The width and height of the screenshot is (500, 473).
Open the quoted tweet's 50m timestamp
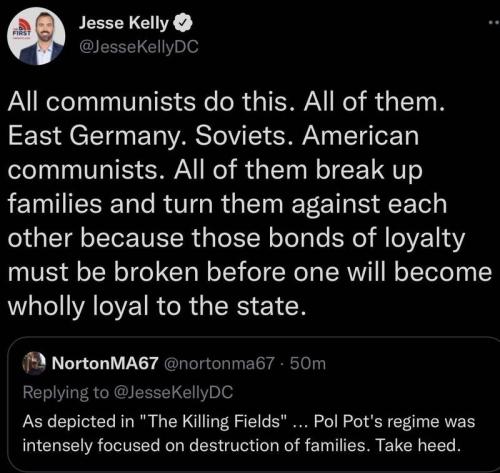click(x=308, y=364)
